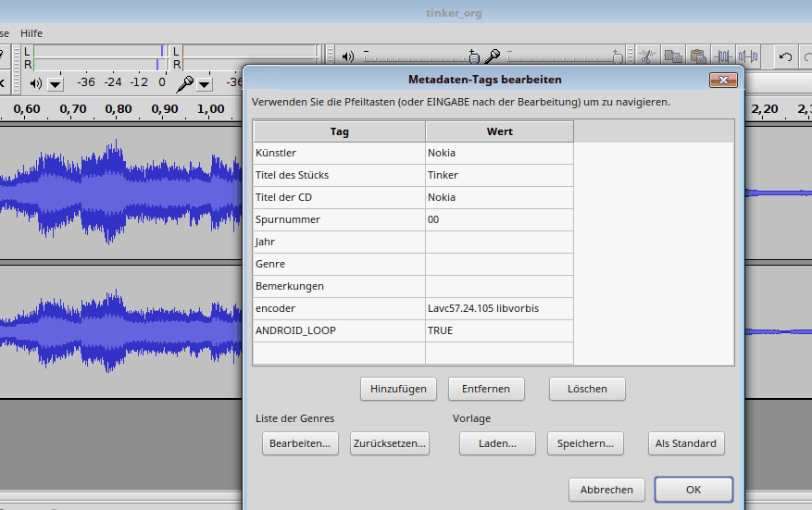
Task: Click the 'encoder' tag name cell
Action: (x=339, y=309)
